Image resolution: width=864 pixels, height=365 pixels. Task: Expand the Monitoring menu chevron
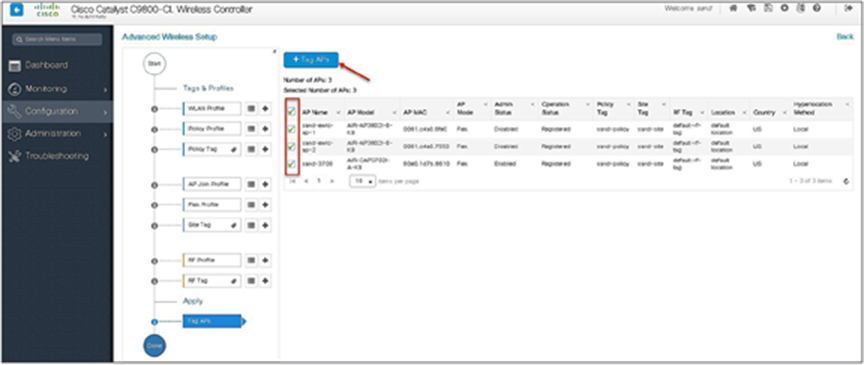click(105, 89)
